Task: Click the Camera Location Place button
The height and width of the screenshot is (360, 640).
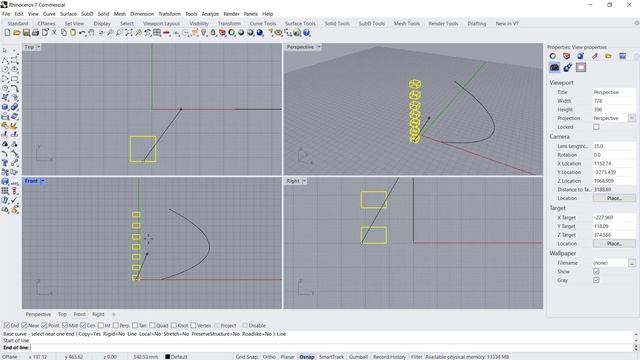Action: click(x=614, y=198)
